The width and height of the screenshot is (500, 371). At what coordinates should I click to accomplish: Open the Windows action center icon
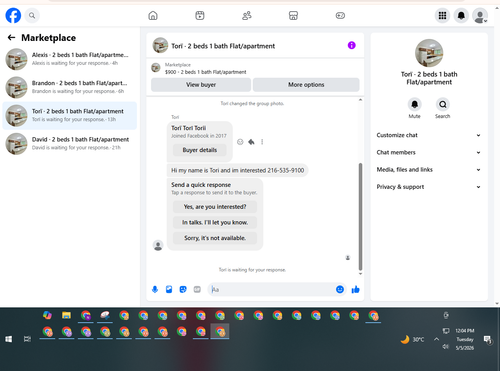click(x=487, y=339)
